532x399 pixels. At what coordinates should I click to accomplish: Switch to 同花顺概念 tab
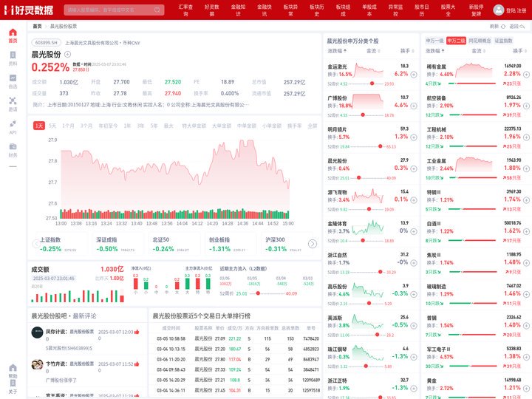point(480,41)
